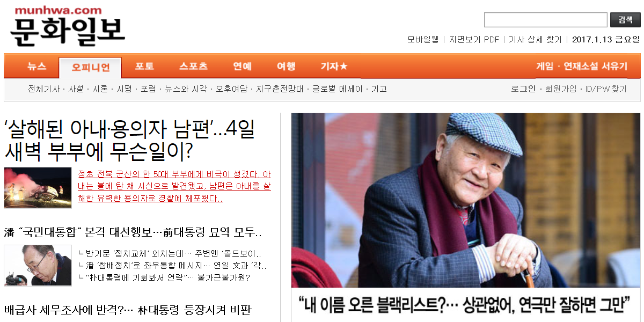This screenshot has width=644, height=322.
Task: Open the 스포츠 section
Action: [x=193, y=67]
